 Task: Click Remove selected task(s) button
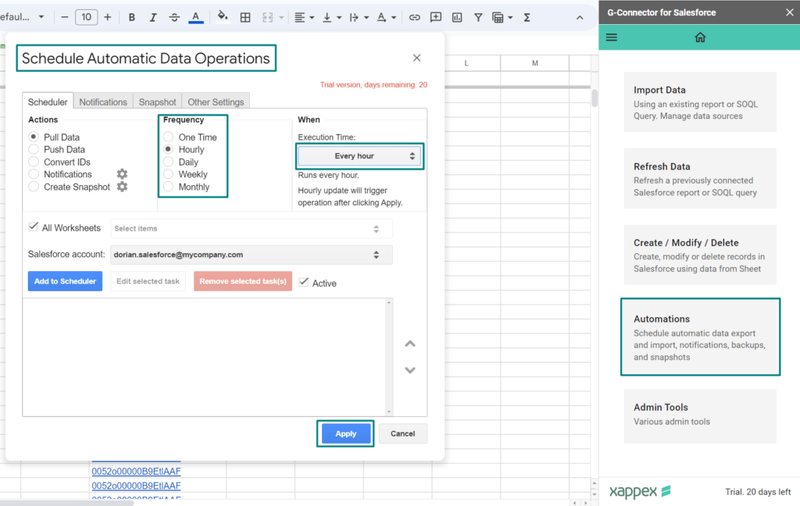[243, 281]
